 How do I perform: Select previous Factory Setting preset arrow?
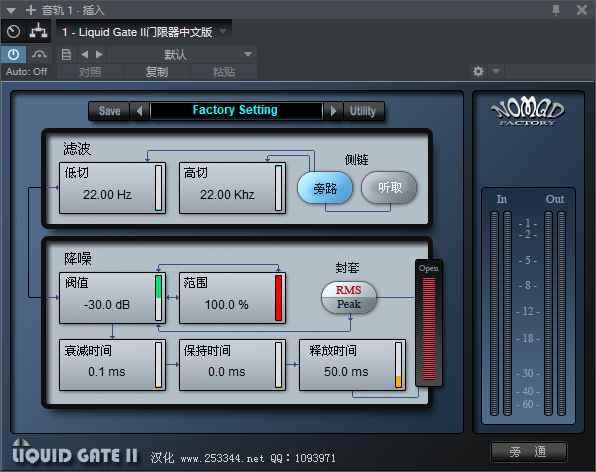139,111
